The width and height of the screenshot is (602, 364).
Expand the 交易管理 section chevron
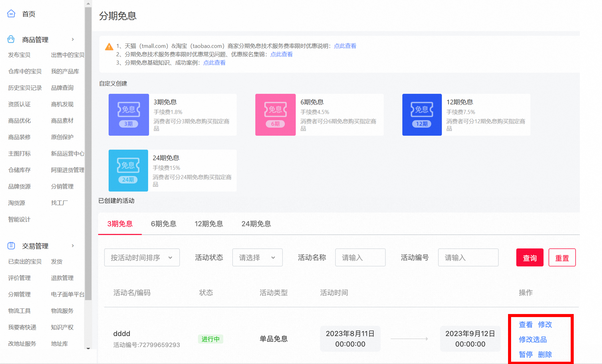(73, 246)
